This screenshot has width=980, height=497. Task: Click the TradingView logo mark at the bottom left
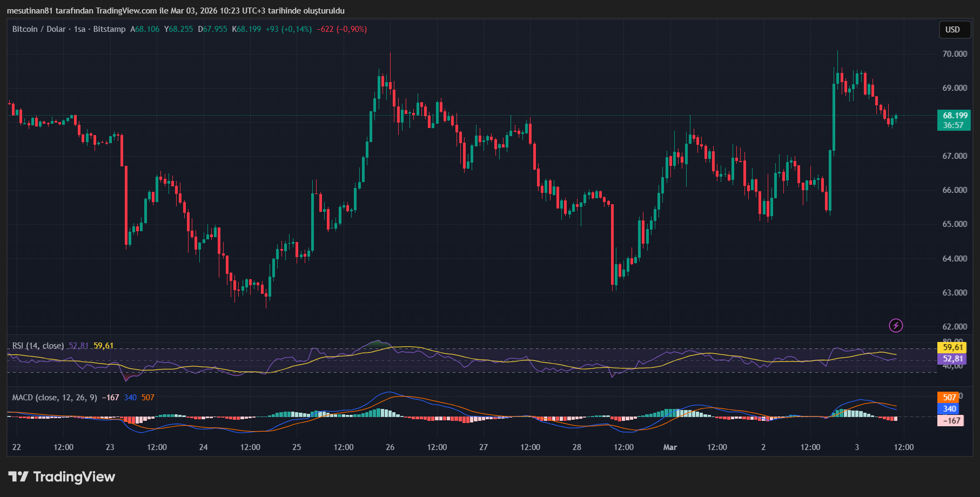click(18, 476)
